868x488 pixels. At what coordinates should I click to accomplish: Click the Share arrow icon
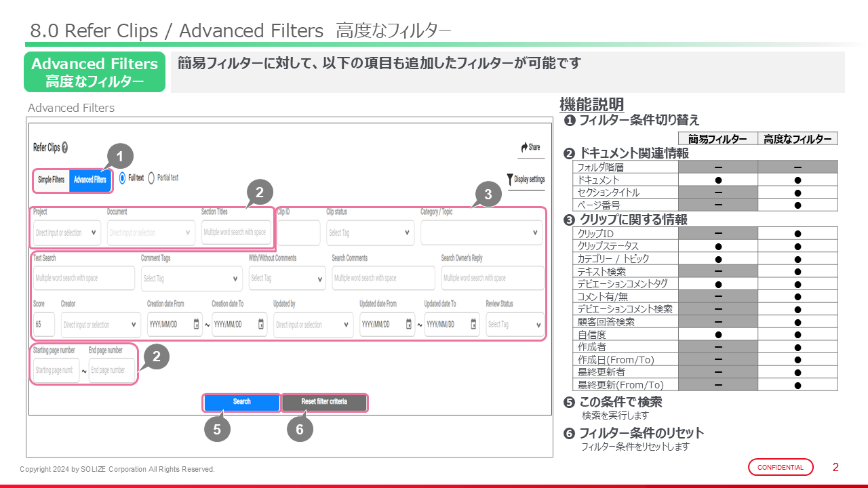coord(524,147)
